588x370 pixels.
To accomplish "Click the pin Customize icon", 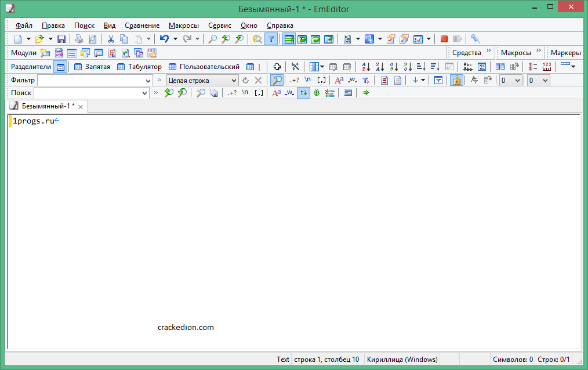I will (475, 39).
